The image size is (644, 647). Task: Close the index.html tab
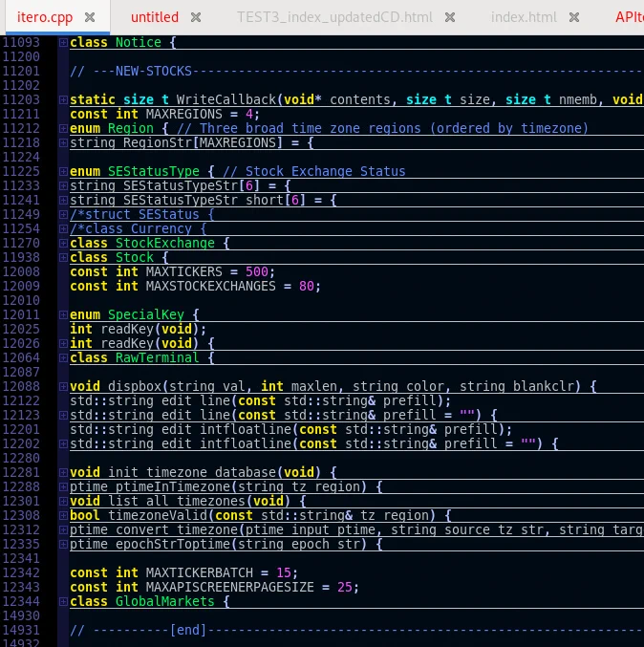(574, 17)
